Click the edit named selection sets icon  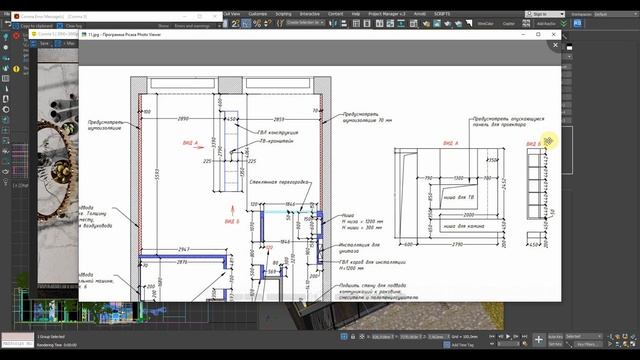(x=280, y=24)
